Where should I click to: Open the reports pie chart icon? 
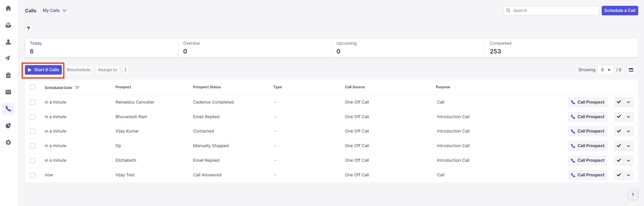(x=8, y=126)
